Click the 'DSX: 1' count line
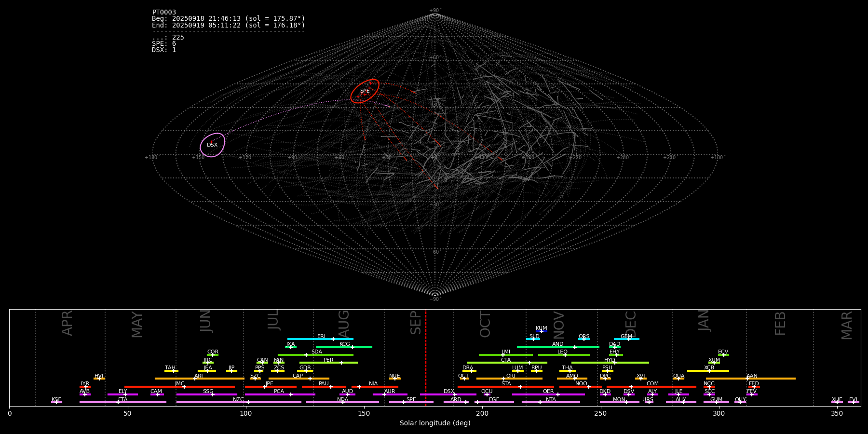This screenshot has width=868, height=434. [x=164, y=50]
